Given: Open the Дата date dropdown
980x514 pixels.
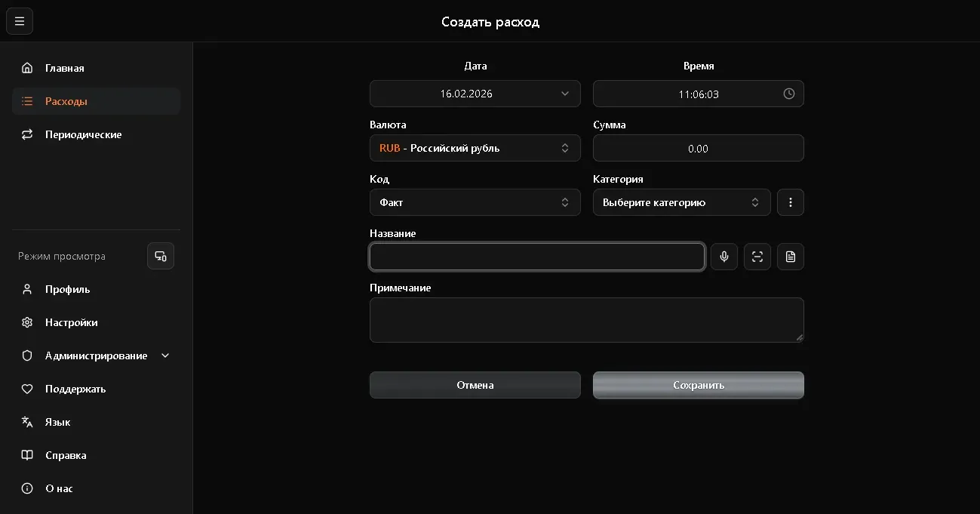Looking at the screenshot, I should click(x=475, y=94).
